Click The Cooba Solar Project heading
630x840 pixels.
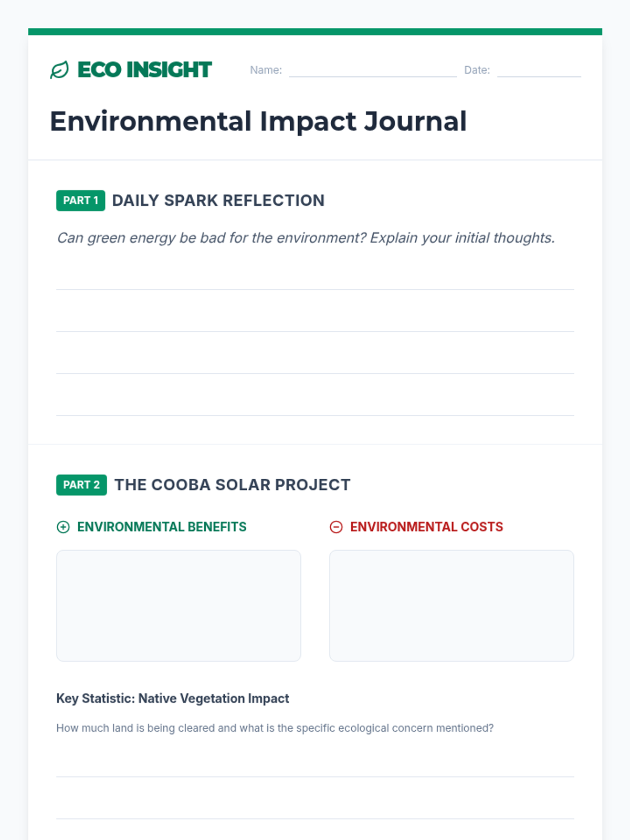(x=233, y=485)
